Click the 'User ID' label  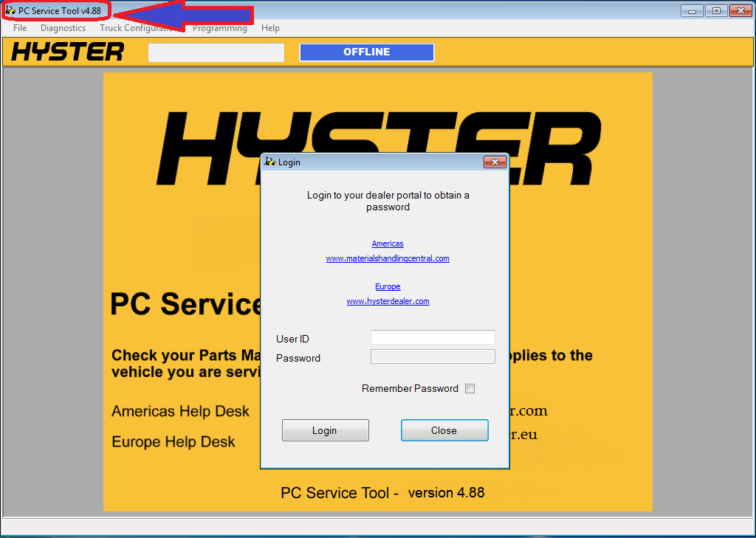pyautogui.click(x=292, y=339)
